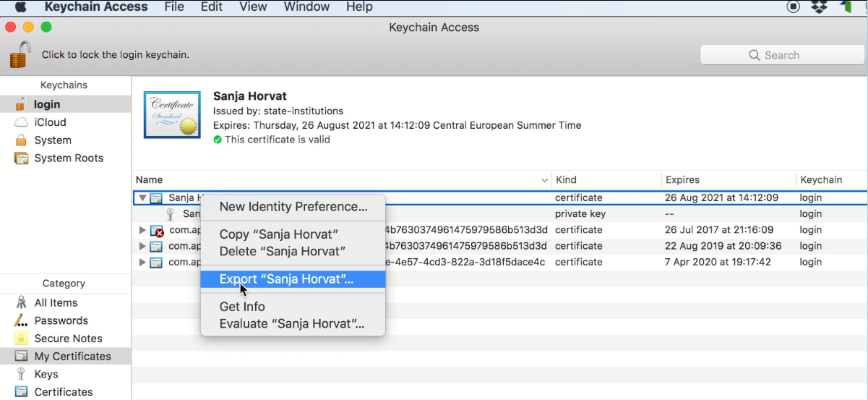Click the Sanja Horvat row certificate icon
The width and height of the screenshot is (868, 400).
point(156,197)
